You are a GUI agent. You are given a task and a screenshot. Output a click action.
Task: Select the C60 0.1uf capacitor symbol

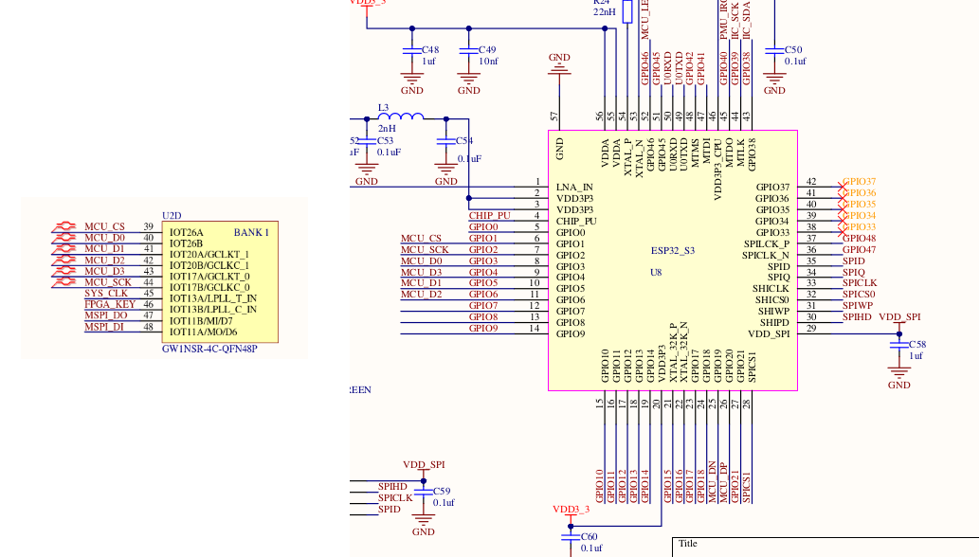(x=571, y=538)
